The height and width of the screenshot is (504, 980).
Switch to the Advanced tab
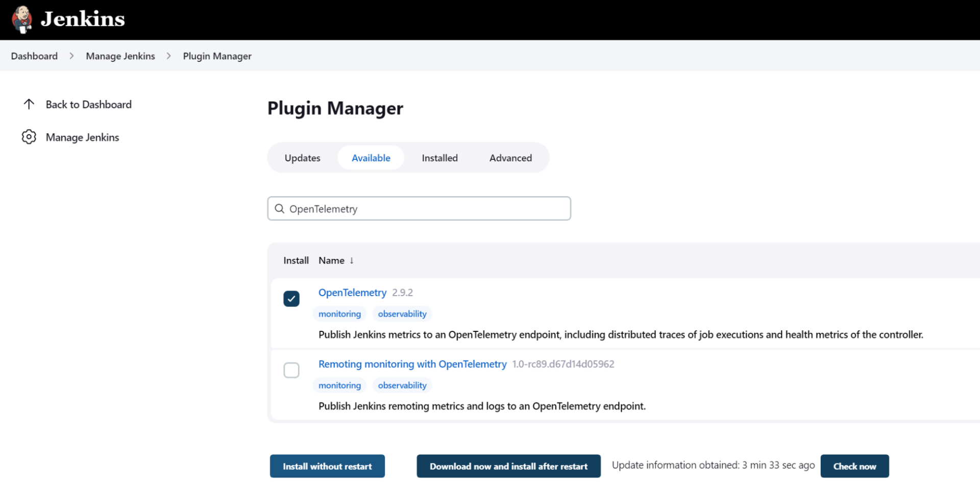[510, 157]
